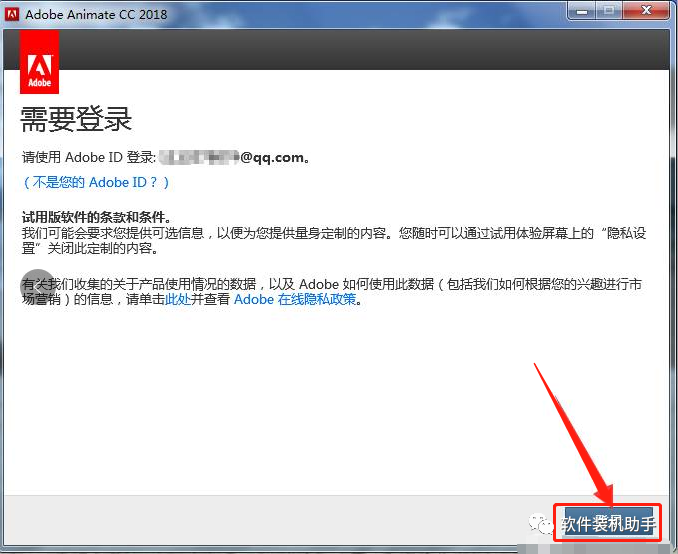Screen dimensions: 678x554
Task: Click the Adobe Animate title bar icon
Action: [x=12, y=14]
